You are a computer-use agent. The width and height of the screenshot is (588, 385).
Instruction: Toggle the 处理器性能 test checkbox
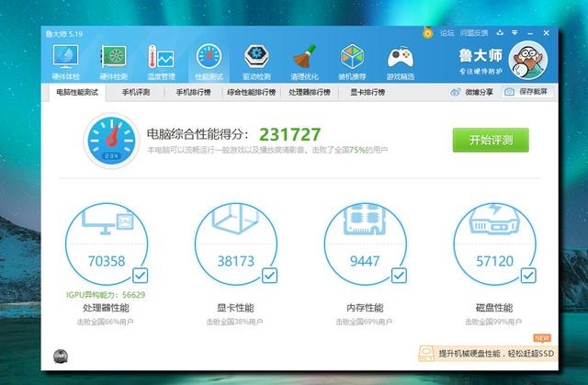(141, 276)
